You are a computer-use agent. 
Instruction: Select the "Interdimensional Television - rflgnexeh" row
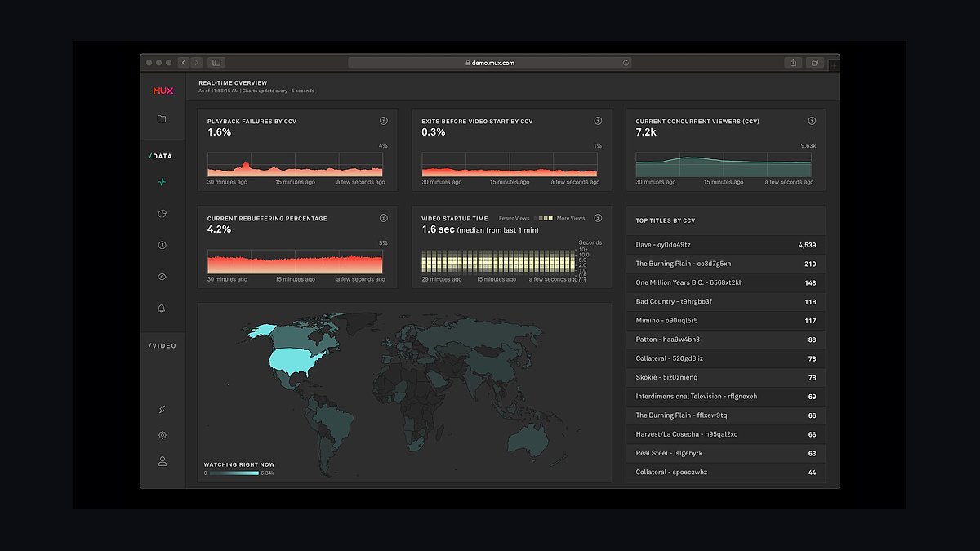(726, 396)
